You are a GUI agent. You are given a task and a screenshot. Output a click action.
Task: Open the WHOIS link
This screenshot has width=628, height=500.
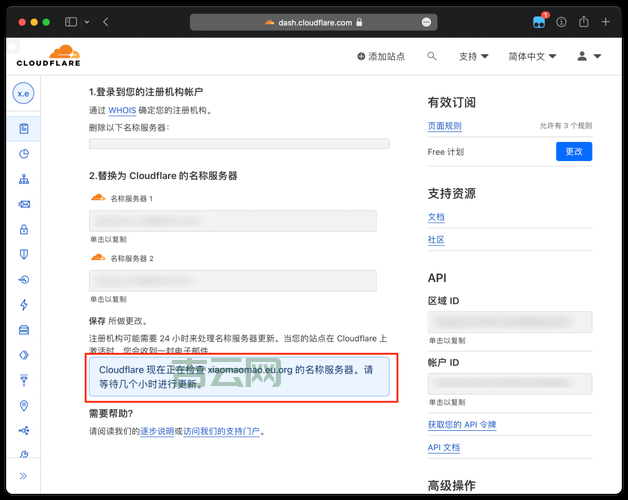click(122, 111)
